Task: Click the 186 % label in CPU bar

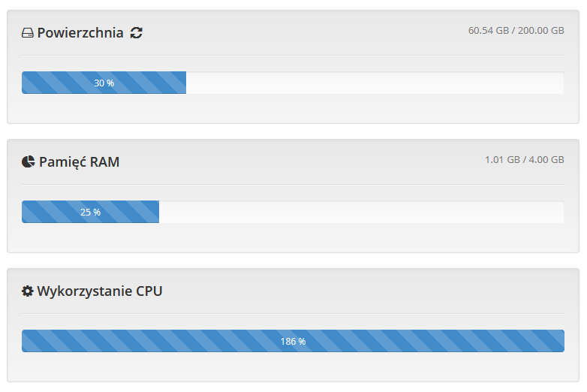Action: tap(293, 342)
